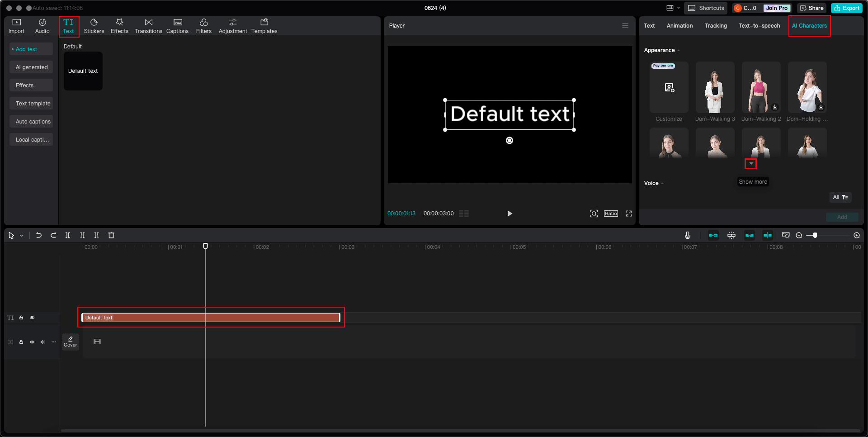Split the clip at playhead
The height and width of the screenshot is (437, 868).
pos(68,235)
